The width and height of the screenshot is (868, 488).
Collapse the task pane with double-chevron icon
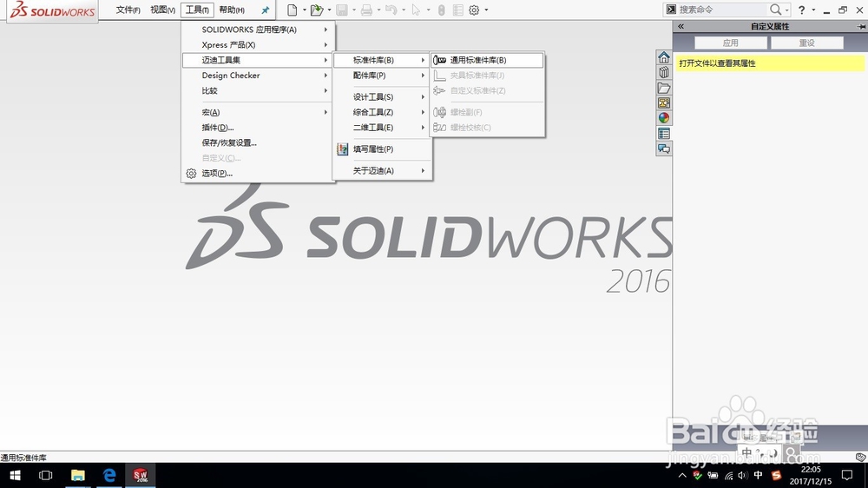click(681, 26)
